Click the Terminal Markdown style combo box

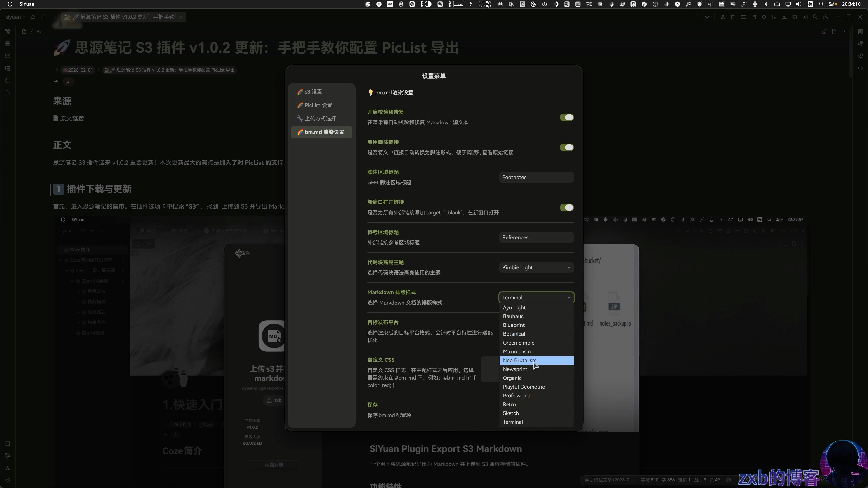tap(536, 297)
